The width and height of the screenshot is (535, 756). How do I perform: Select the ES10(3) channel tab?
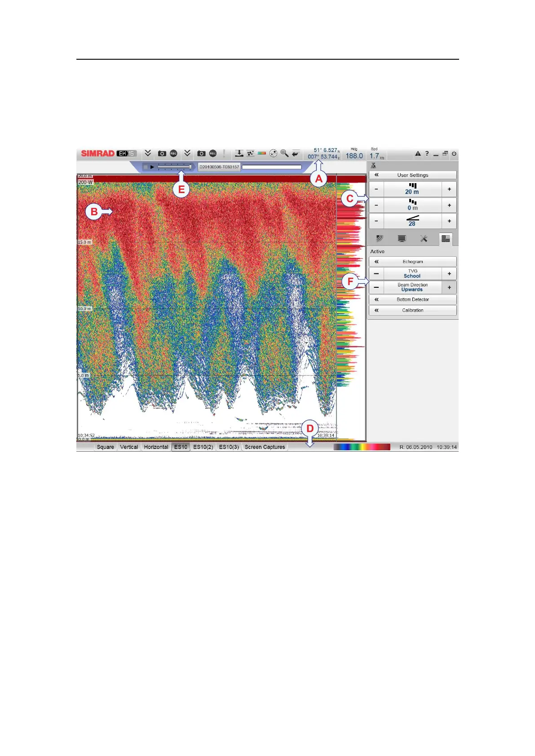229,447
